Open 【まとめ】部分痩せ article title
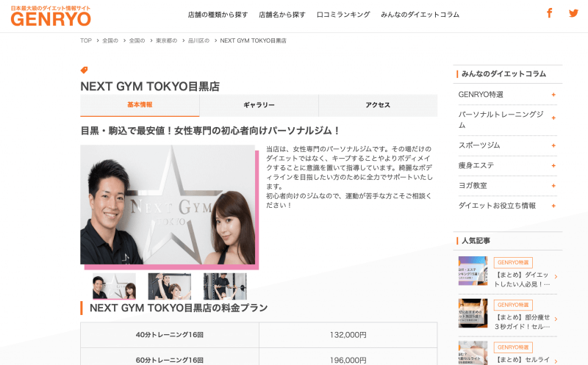The height and width of the screenshot is (365, 588). coord(522,322)
